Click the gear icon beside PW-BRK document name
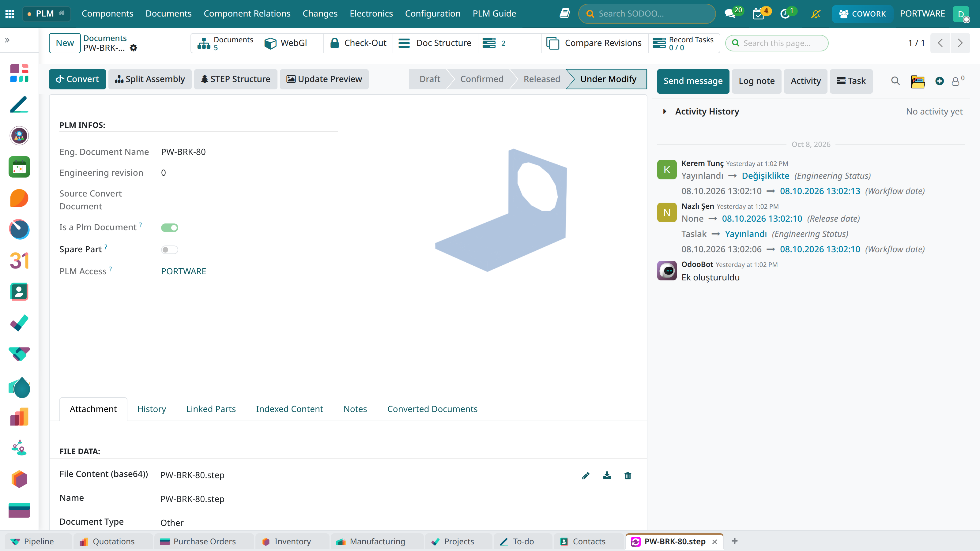The width and height of the screenshot is (980, 551). click(134, 48)
